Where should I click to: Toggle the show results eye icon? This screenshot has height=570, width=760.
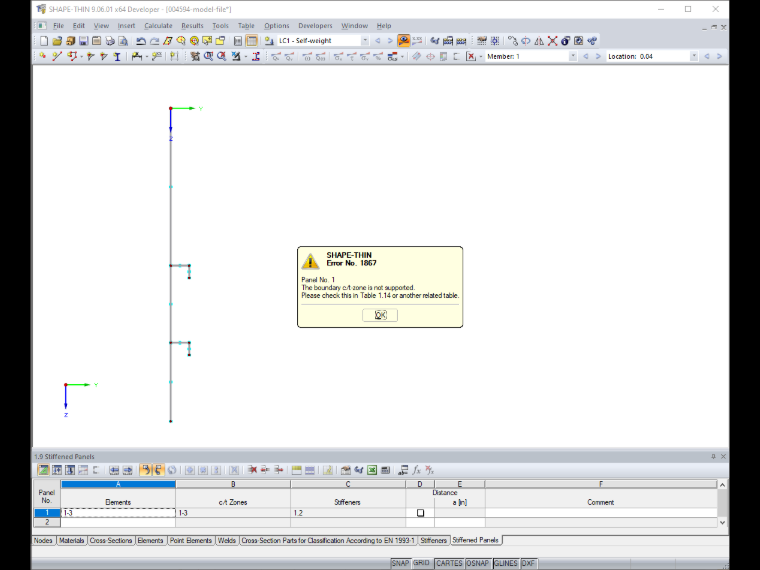point(403,41)
